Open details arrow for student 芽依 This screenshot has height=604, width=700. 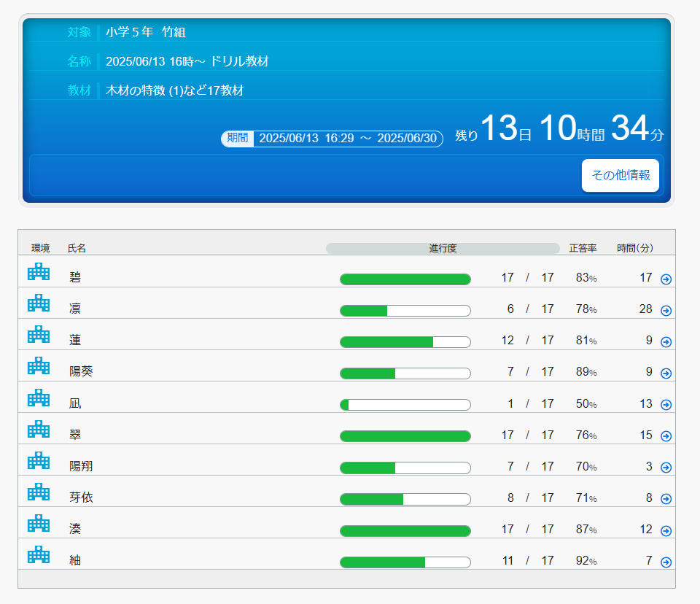666,499
